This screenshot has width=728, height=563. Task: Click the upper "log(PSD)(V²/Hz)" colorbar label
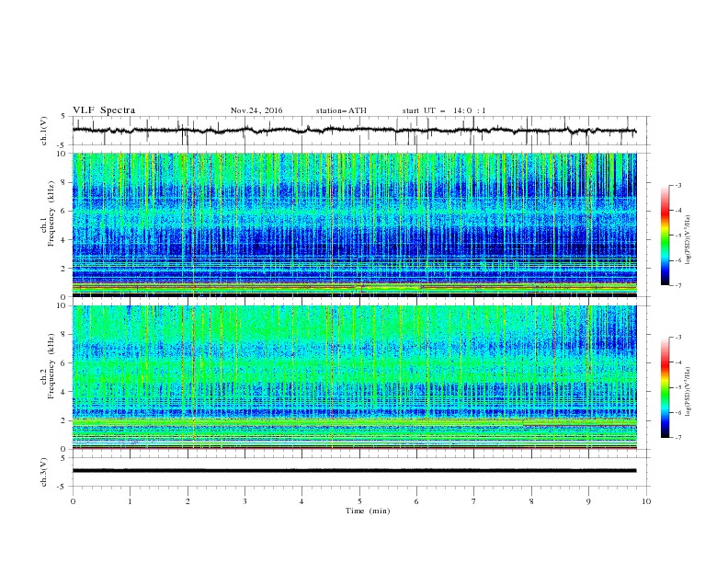pyautogui.click(x=688, y=240)
